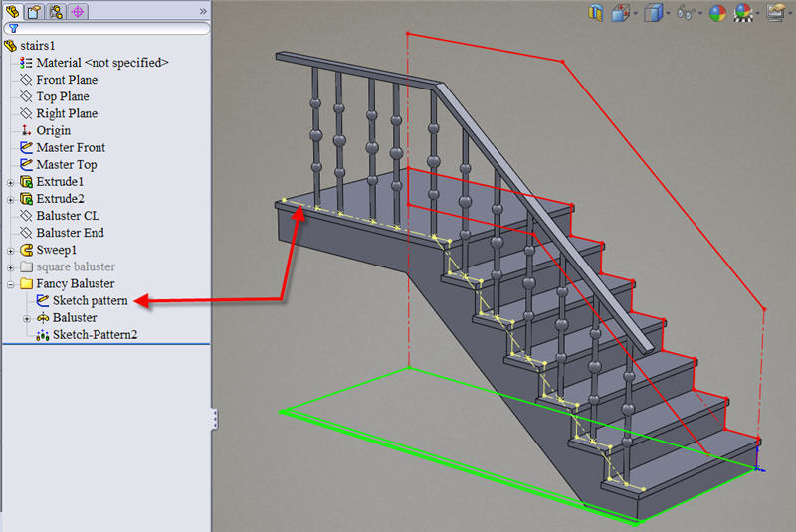Select the Extrude2 feature icon

[x=26, y=198]
